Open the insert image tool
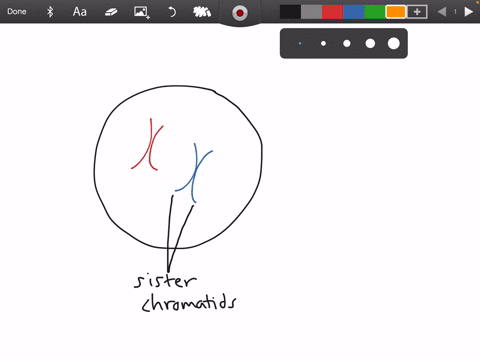480x360 pixels. 142,12
